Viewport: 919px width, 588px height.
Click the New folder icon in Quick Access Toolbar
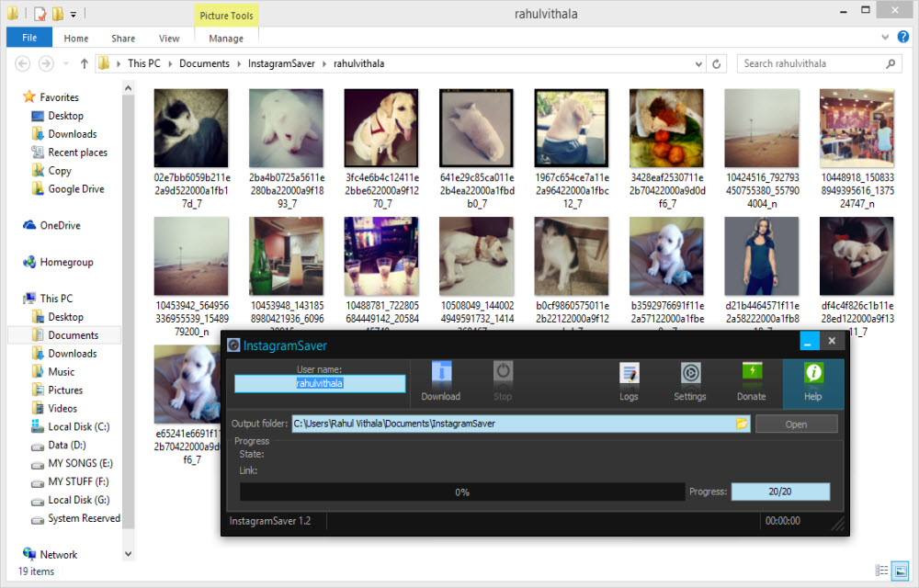[x=57, y=14]
